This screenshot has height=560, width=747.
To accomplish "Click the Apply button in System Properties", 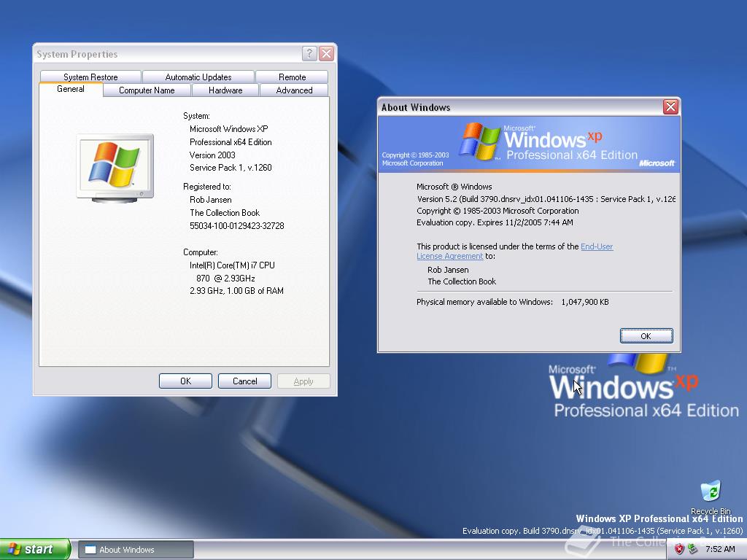I will [x=303, y=381].
